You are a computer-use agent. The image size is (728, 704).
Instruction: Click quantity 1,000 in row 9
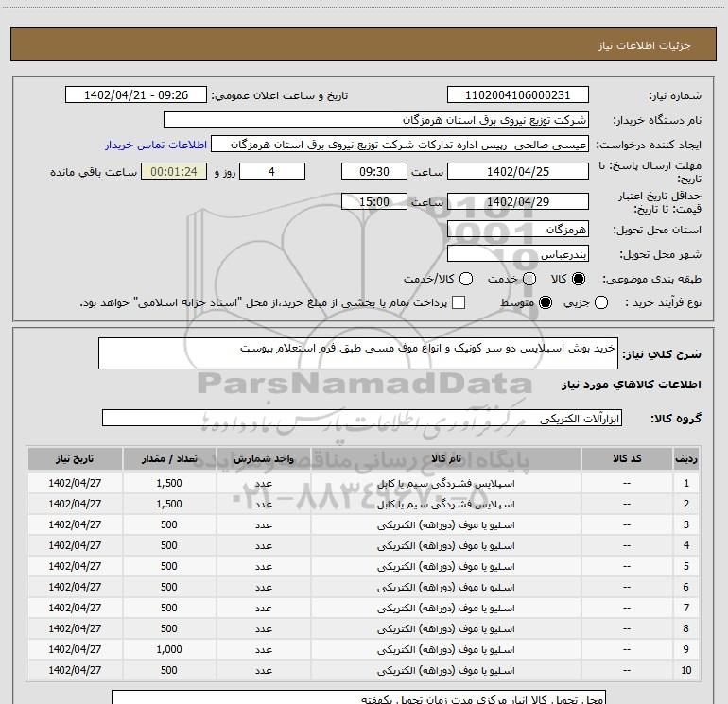click(x=169, y=650)
